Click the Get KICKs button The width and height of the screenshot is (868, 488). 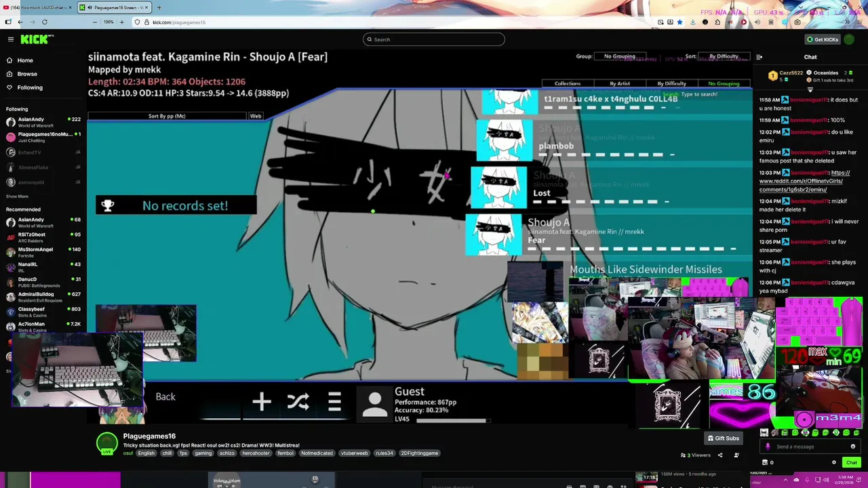pyautogui.click(x=822, y=39)
